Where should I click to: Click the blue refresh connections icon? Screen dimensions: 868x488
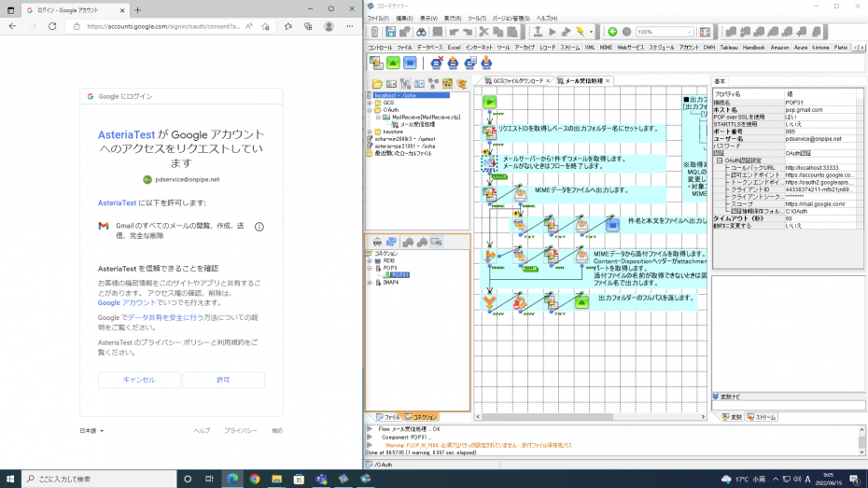click(391, 243)
